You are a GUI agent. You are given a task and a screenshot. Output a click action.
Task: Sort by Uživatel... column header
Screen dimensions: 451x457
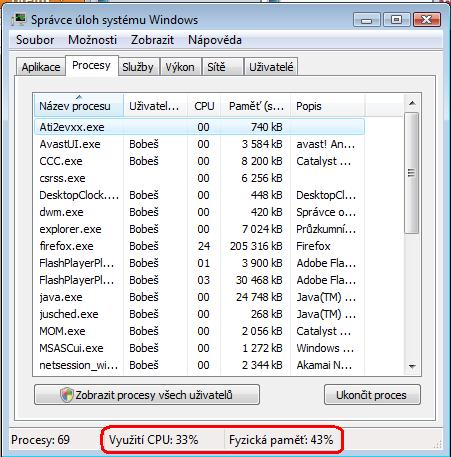point(155,106)
